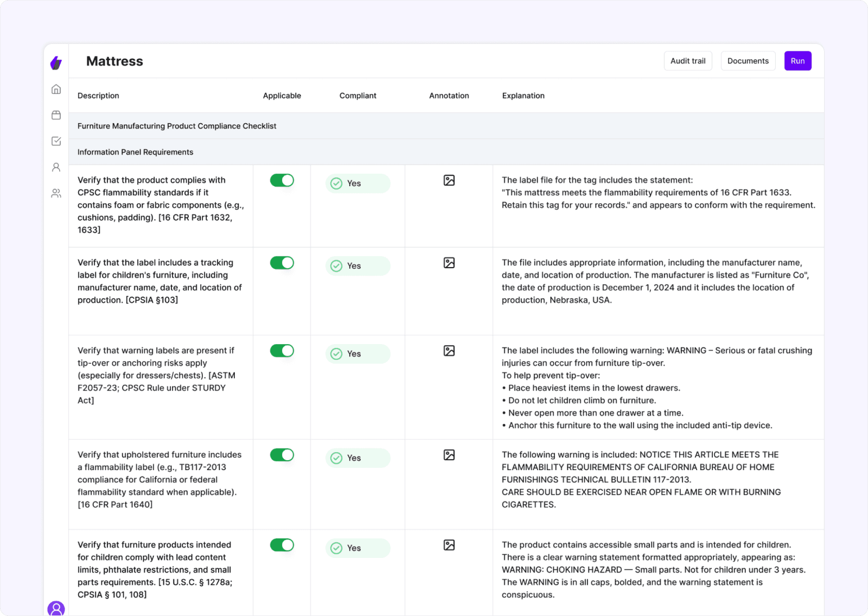Open the Documents view
Image resolution: width=868 pixels, height=616 pixels.
748,60
